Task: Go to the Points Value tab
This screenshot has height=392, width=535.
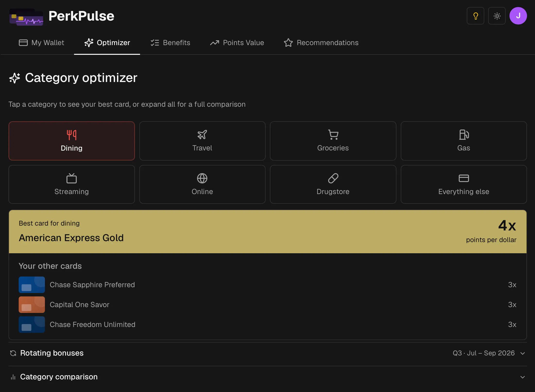Action: point(237,43)
